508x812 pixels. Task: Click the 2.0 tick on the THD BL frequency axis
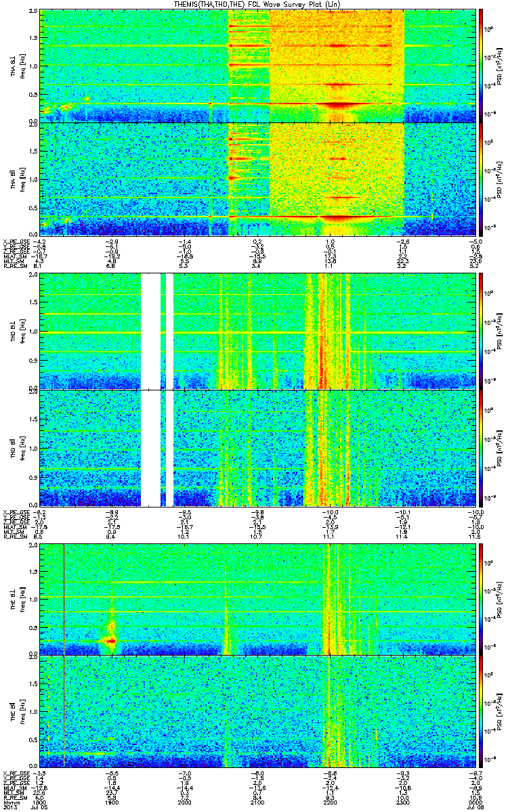34,275
